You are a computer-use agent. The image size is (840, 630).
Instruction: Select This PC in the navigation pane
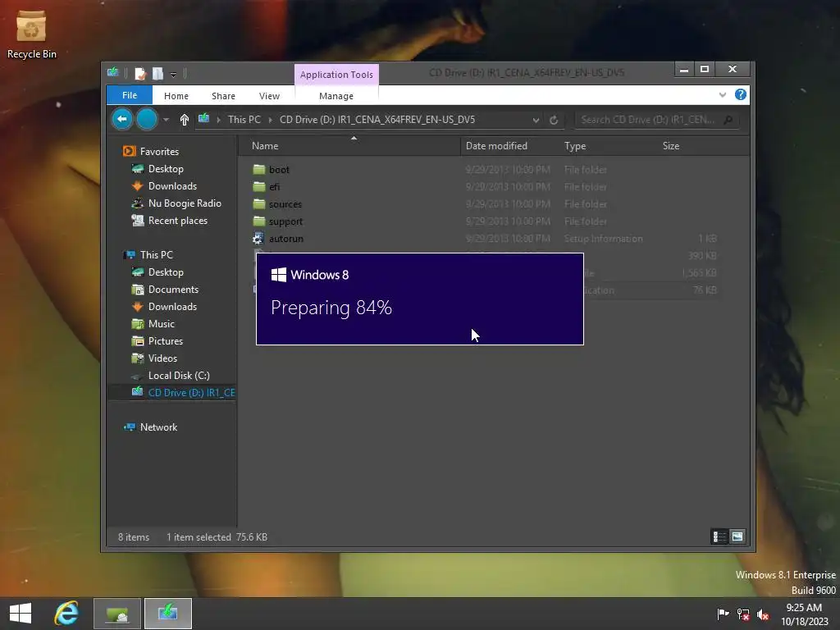(157, 255)
